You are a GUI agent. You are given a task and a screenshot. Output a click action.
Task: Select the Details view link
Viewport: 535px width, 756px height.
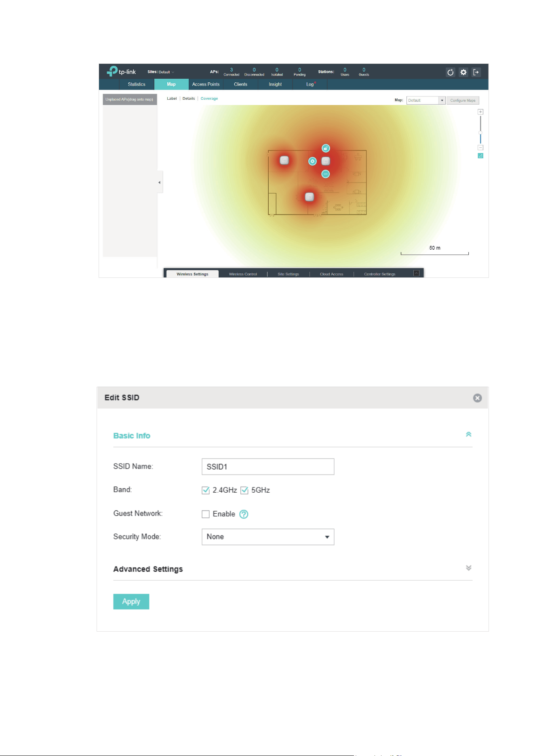pos(189,99)
